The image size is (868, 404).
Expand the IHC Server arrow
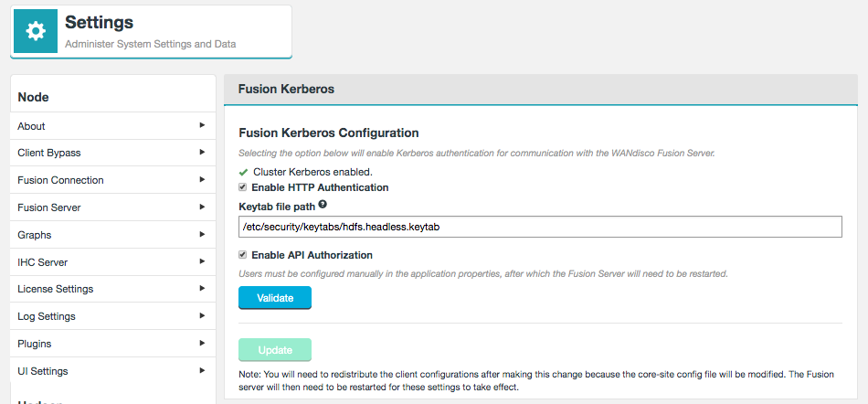tap(203, 260)
